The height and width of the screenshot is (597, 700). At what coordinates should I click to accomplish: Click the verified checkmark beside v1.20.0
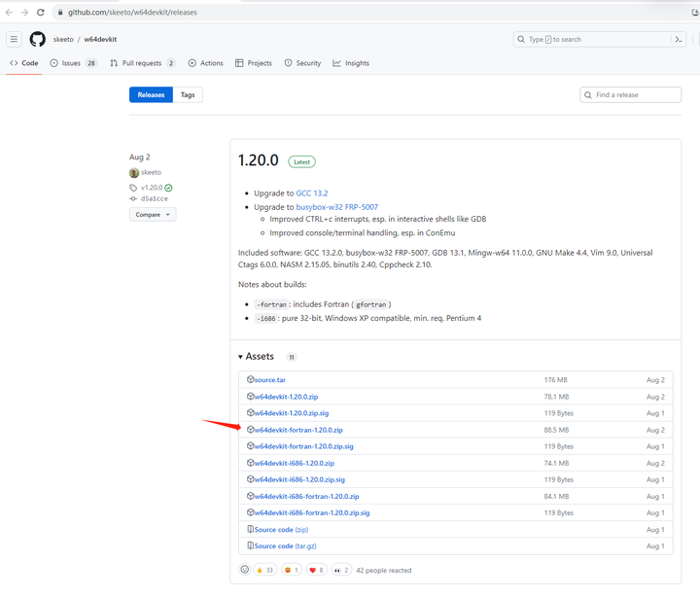tap(168, 188)
